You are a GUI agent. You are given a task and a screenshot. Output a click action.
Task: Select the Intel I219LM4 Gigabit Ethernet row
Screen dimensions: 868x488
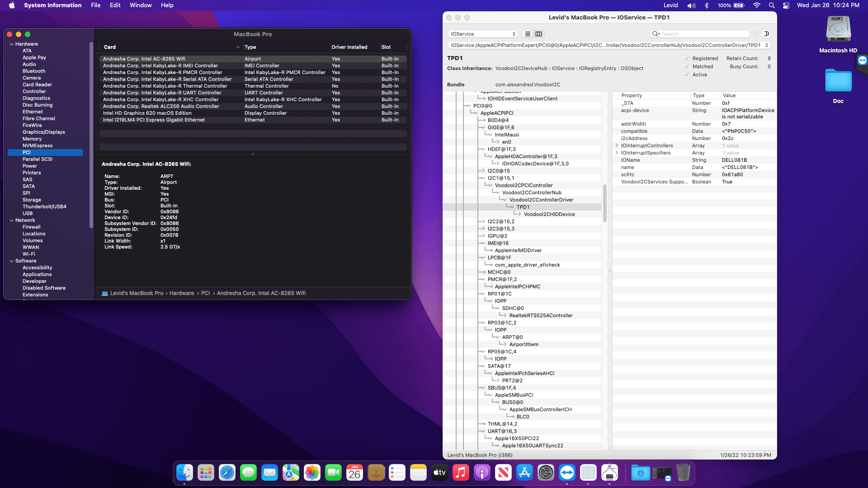pos(253,120)
